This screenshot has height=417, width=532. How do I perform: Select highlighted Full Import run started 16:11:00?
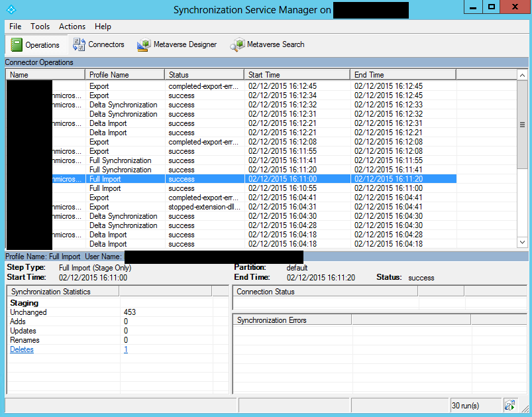pyautogui.click(x=231, y=179)
